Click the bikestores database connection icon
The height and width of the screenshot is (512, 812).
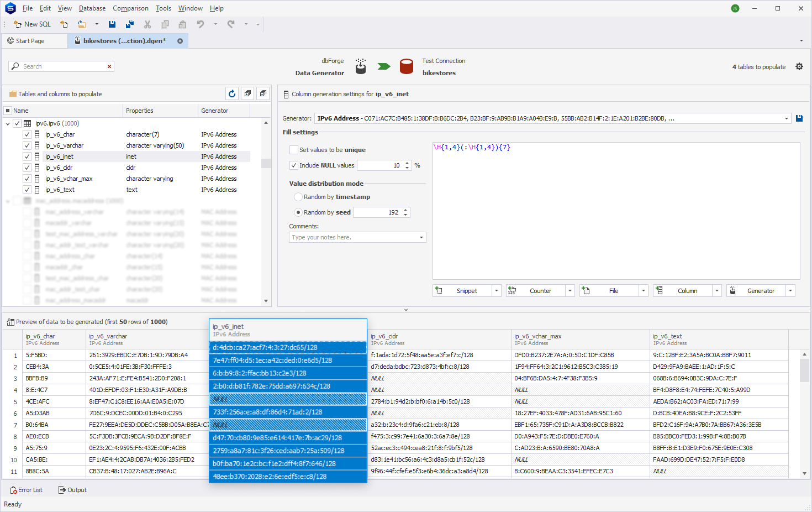pos(407,66)
